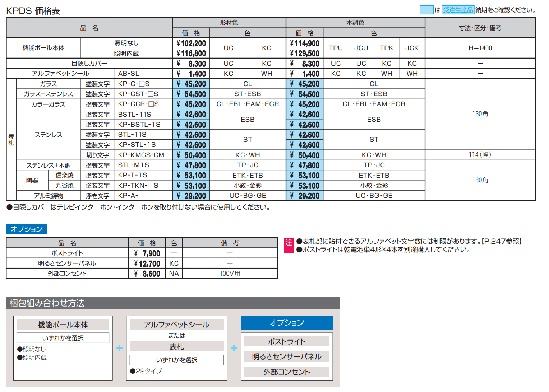Click the bullet next to 目隠しカバー note
Viewport: 549px width, 392px height.
tap(9, 207)
